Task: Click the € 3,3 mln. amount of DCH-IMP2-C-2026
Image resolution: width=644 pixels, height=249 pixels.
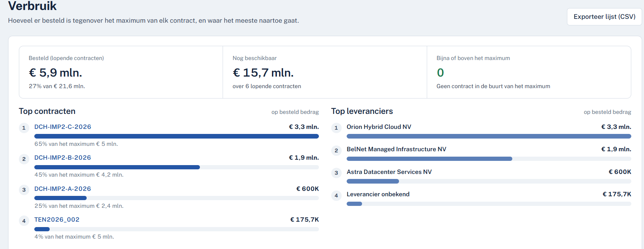Action: point(304,127)
